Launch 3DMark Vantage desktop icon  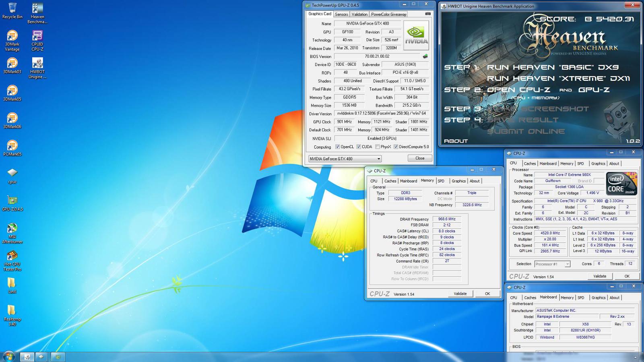tap(12, 41)
